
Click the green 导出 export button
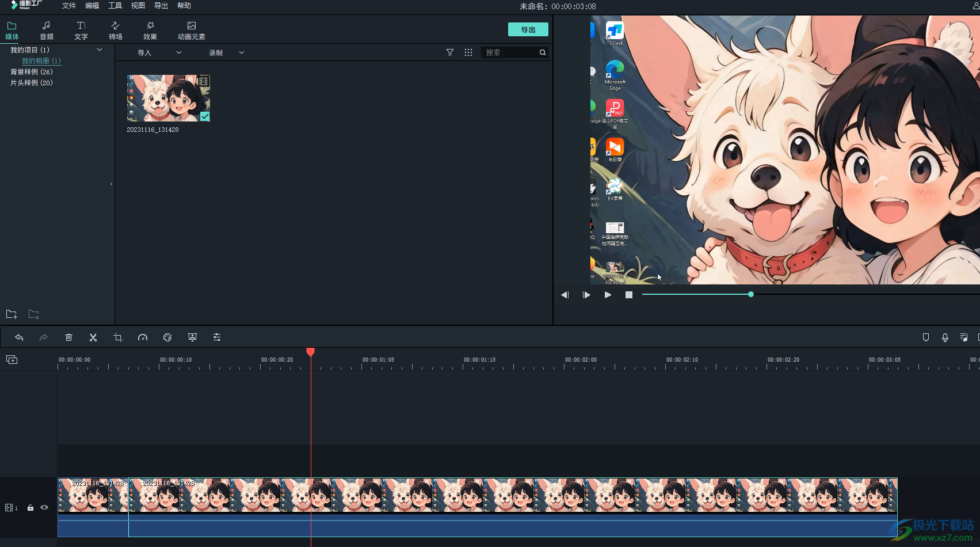tap(528, 29)
